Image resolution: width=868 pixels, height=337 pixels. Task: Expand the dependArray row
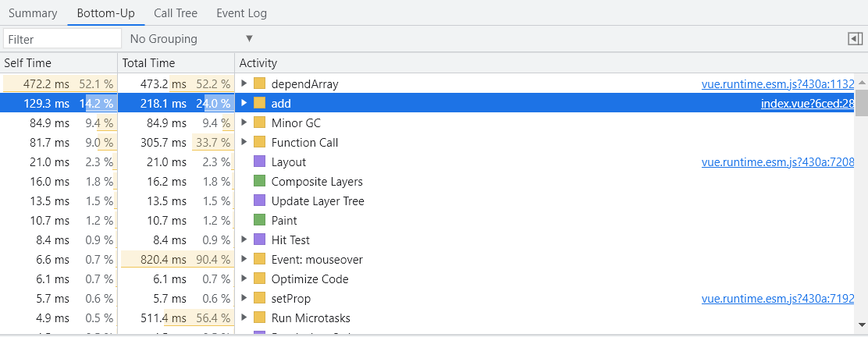point(244,83)
